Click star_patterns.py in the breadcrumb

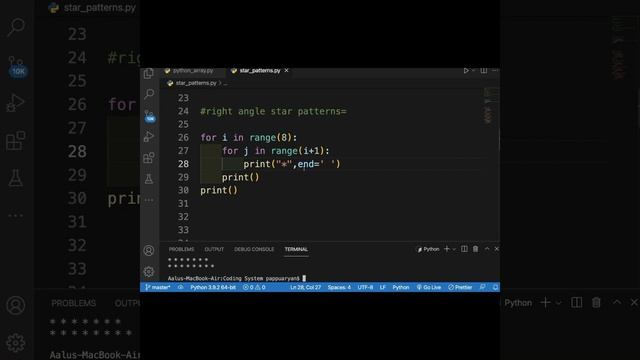click(x=196, y=83)
